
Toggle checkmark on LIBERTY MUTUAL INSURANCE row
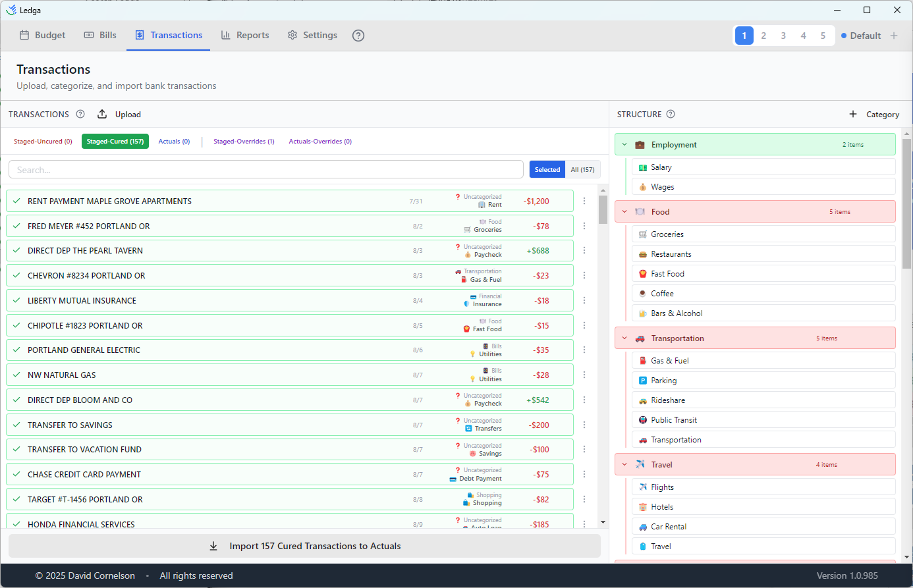point(16,300)
